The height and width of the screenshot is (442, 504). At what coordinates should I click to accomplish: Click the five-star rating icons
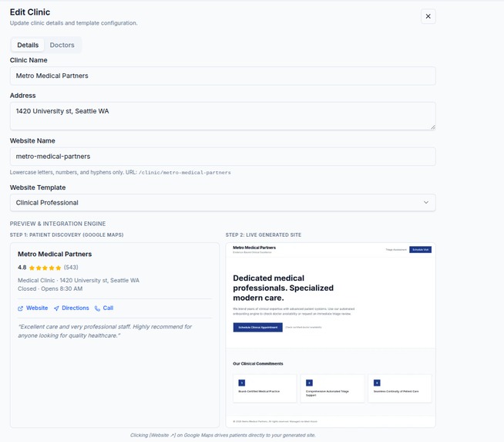(x=45, y=268)
